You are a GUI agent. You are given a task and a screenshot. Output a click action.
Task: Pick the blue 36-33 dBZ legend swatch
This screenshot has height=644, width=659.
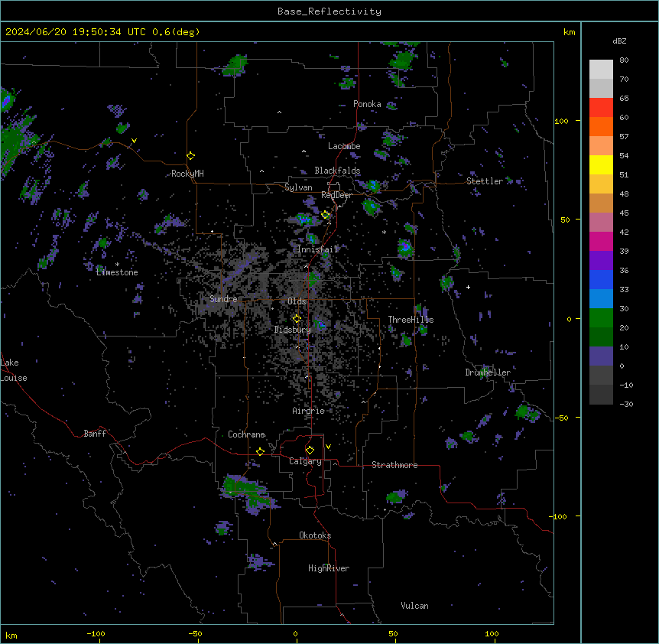601,279
